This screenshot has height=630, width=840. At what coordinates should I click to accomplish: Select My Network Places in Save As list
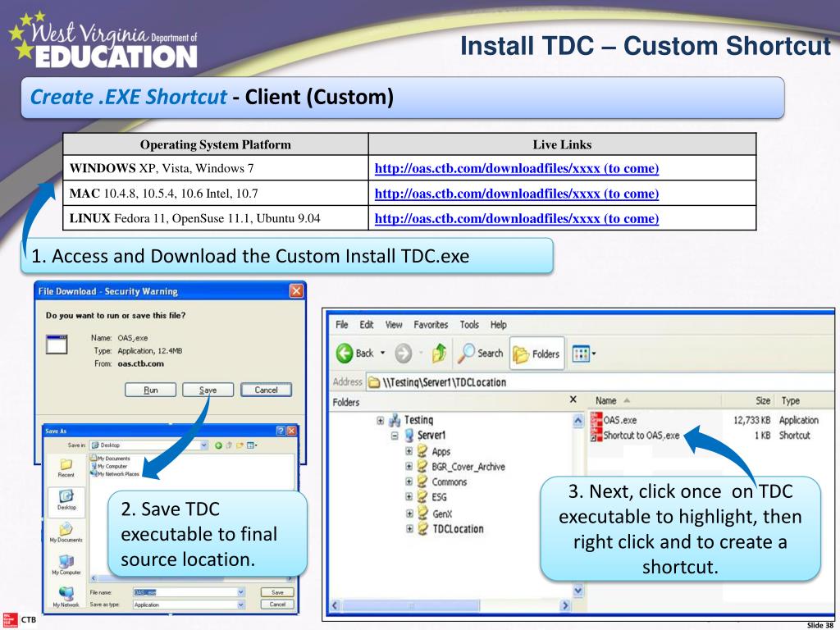pyautogui.click(x=115, y=474)
